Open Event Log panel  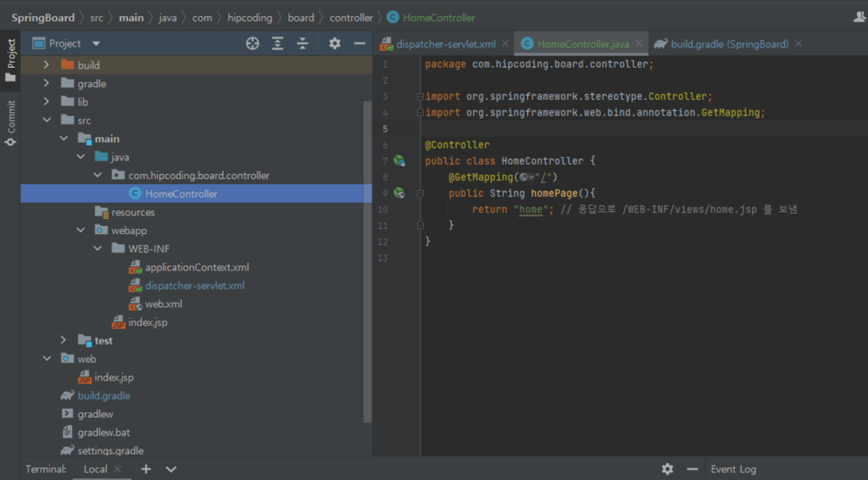click(733, 469)
